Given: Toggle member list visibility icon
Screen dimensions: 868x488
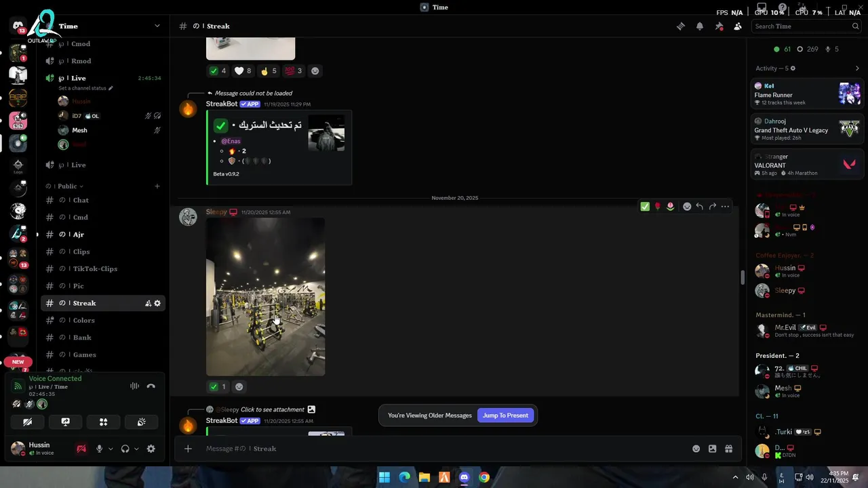Looking at the screenshot, I should pyautogui.click(x=738, y=26).
